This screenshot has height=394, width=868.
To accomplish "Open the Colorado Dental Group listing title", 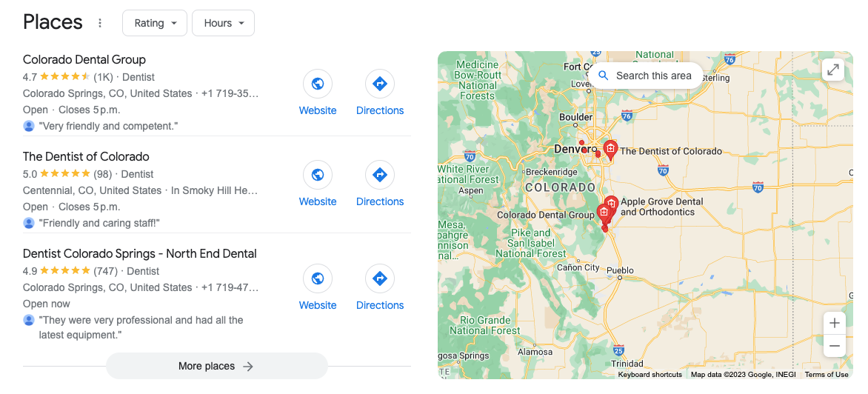I will tap(84, 59).
